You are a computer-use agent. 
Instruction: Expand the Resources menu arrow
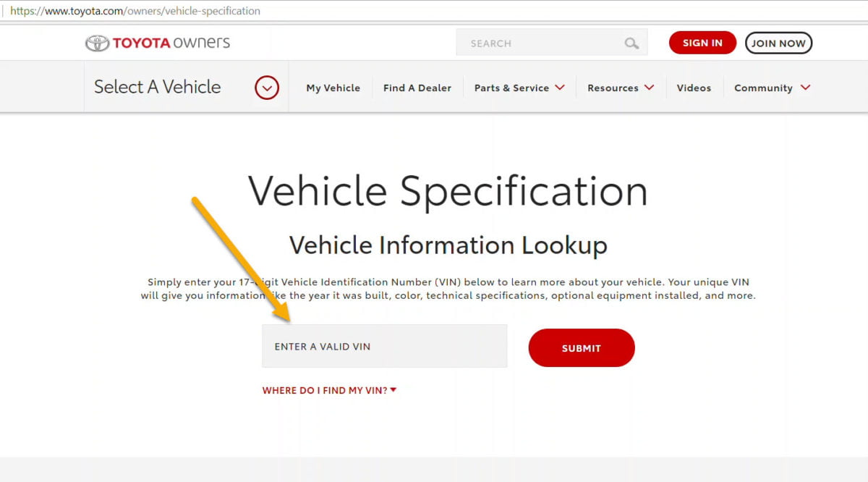tap(649, 88)
